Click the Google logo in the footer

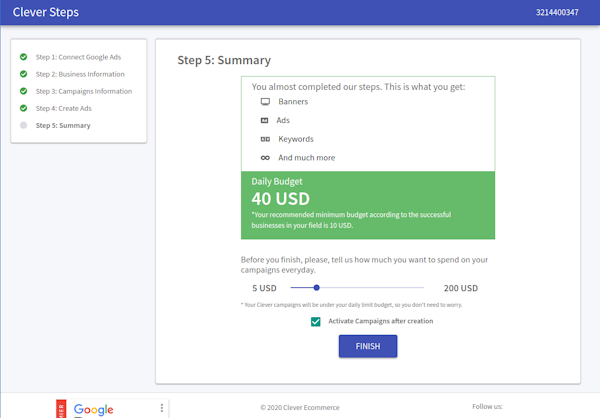93,410
